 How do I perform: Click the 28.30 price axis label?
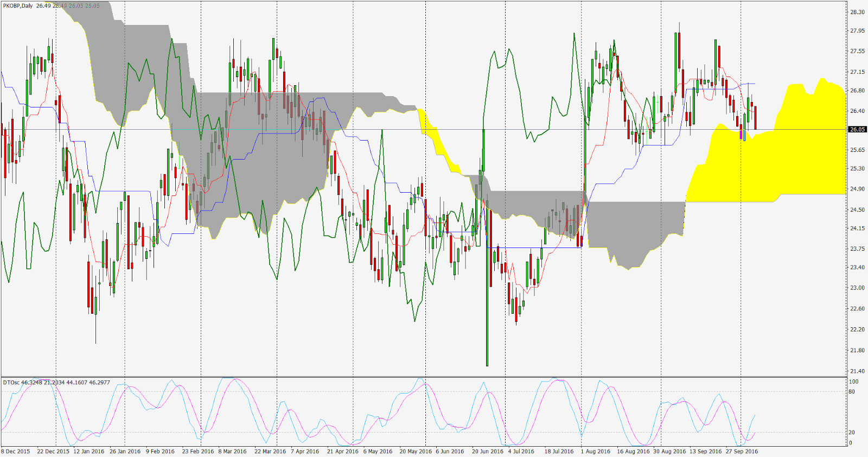click(857, 12)
